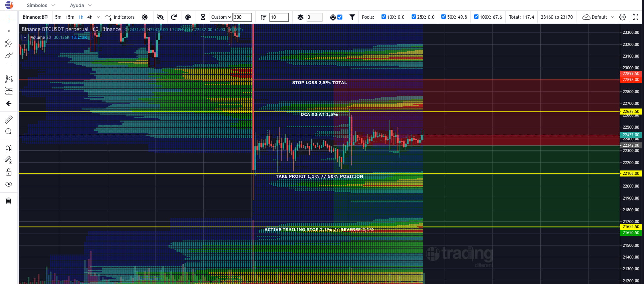Viewport: 644px width, 284px height.
Task: Click the sort levels icon
Action: 263,17
